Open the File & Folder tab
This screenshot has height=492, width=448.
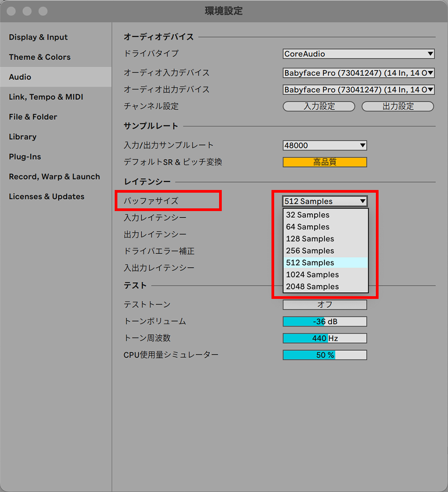point(33,117)
